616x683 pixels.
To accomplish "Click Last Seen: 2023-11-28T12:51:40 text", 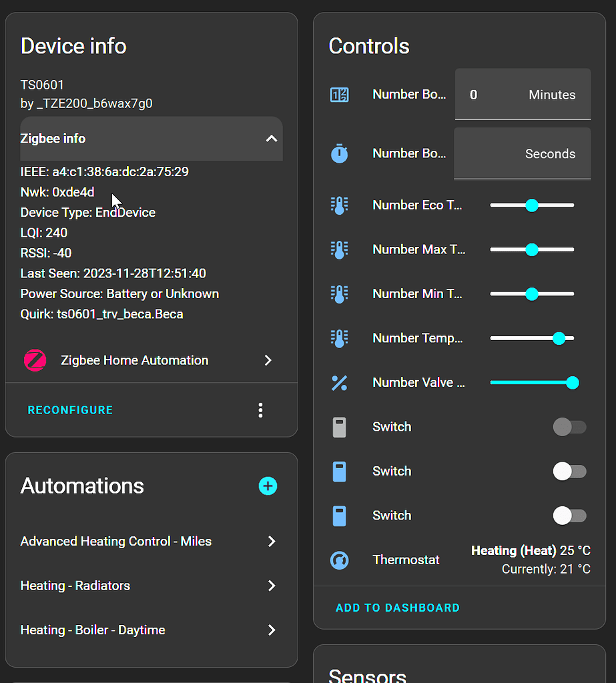I will [x=113, y=273].
